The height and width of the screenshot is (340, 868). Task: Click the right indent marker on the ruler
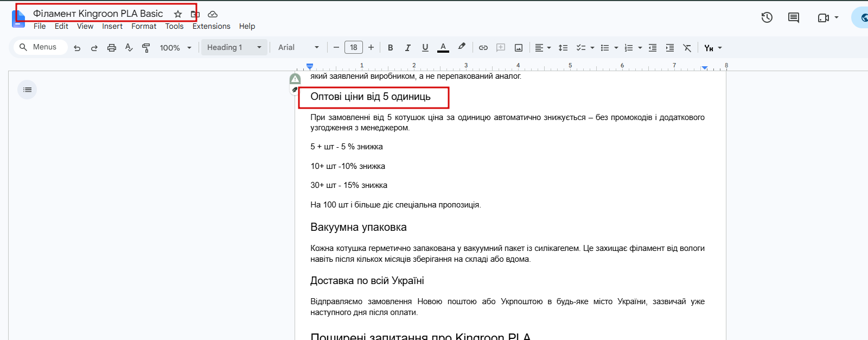click(704, 67)
